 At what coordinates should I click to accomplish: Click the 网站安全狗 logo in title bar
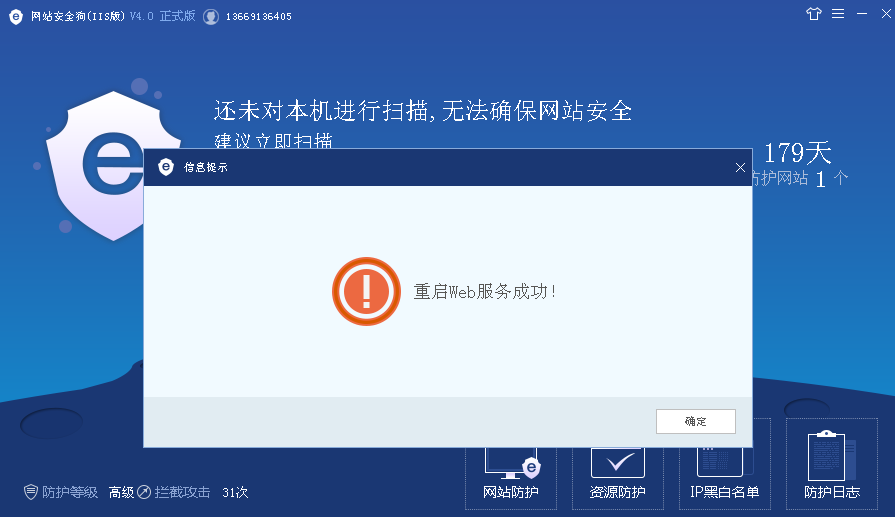pos(16,17)
